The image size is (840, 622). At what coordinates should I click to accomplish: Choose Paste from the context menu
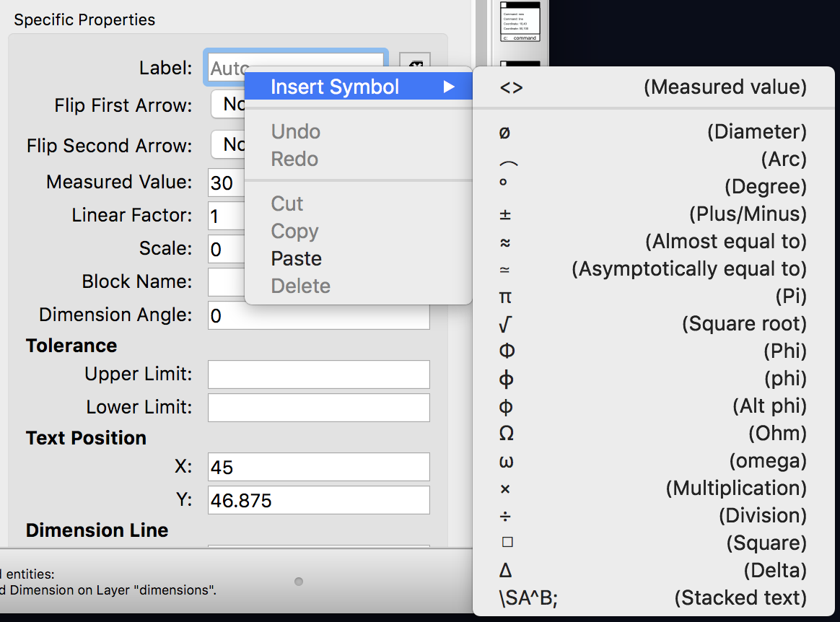pyautogui.click(x=296, y=258)
